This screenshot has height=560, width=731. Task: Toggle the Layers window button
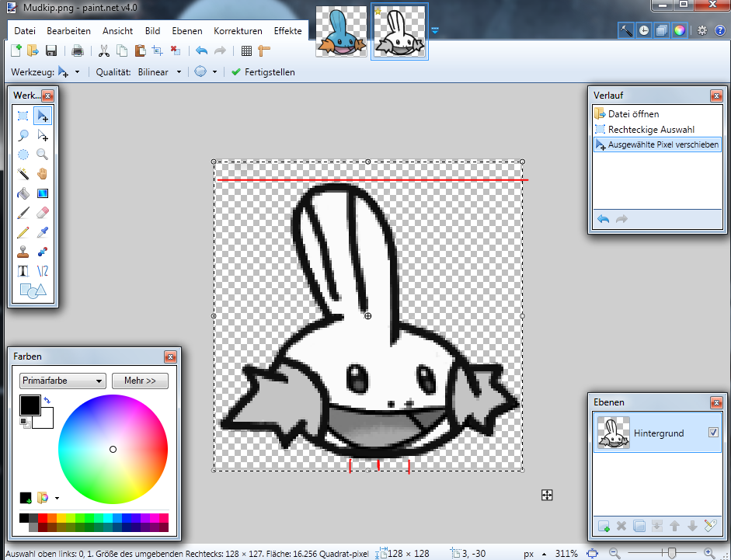point(662,31)
